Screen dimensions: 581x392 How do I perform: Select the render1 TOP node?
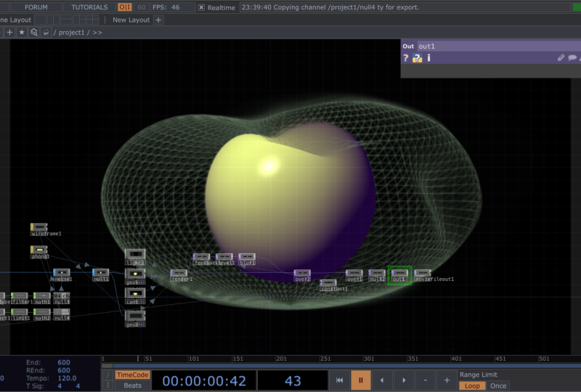tap(179, 273)
